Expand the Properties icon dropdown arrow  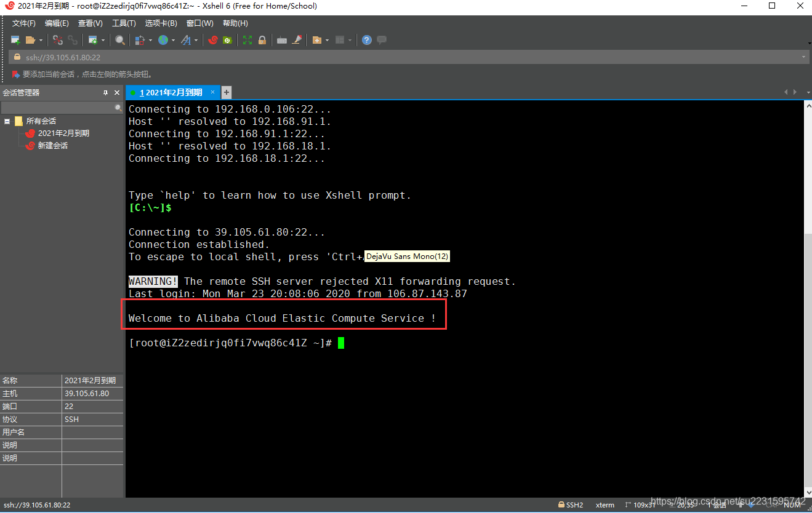(x=103, y=41)
